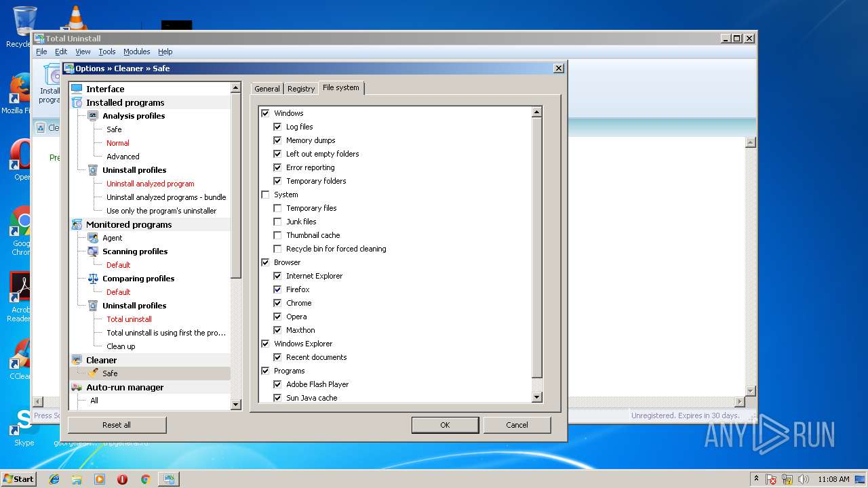Select the Advanced analysis profile
Image resolution: width=868 pixels, height=488 pixels.
click(123, 157)
